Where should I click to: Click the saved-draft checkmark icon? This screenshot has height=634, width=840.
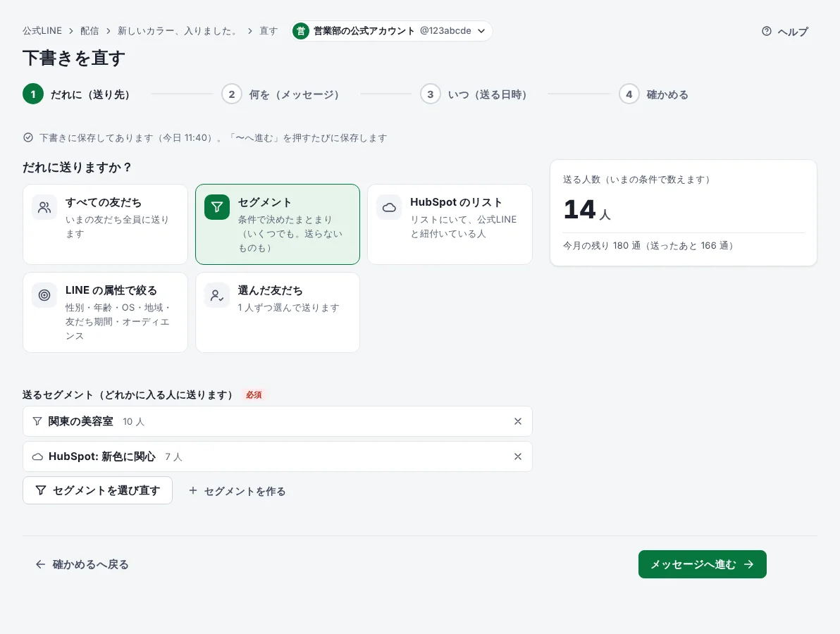pos(28,137)
